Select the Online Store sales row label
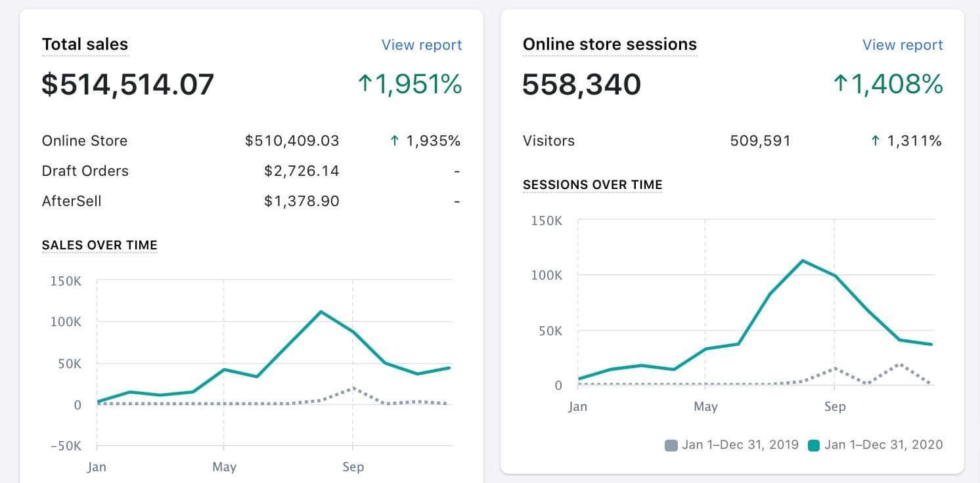The height and width of the screenshot is (483, 980). [85, 140]
